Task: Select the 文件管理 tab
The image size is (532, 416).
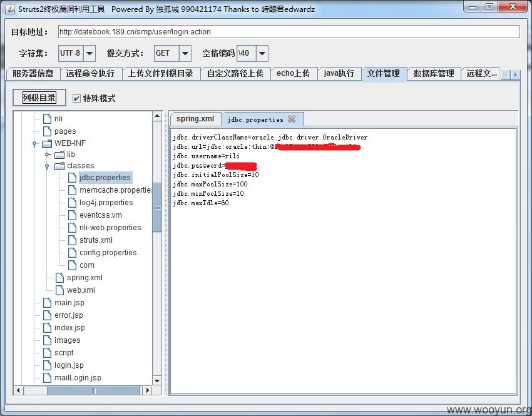Action: (384, 74)
